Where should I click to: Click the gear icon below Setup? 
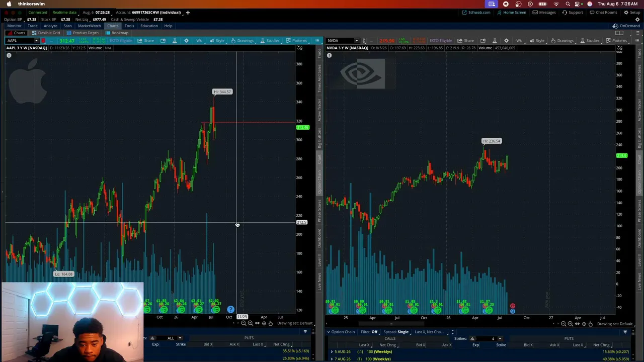tap(637, 19)
